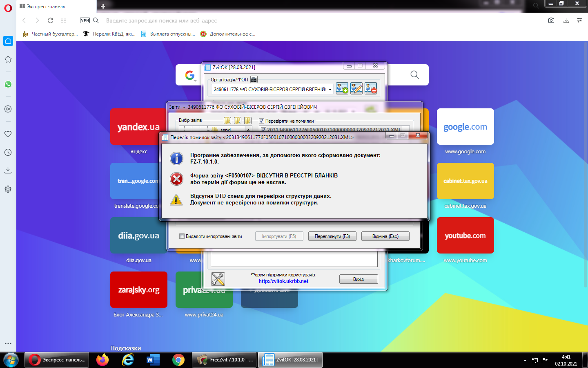Viewport: 588px width, 368px height.
Task: Close the Перелік помилок звіту dialog
Action: [418, 135]
